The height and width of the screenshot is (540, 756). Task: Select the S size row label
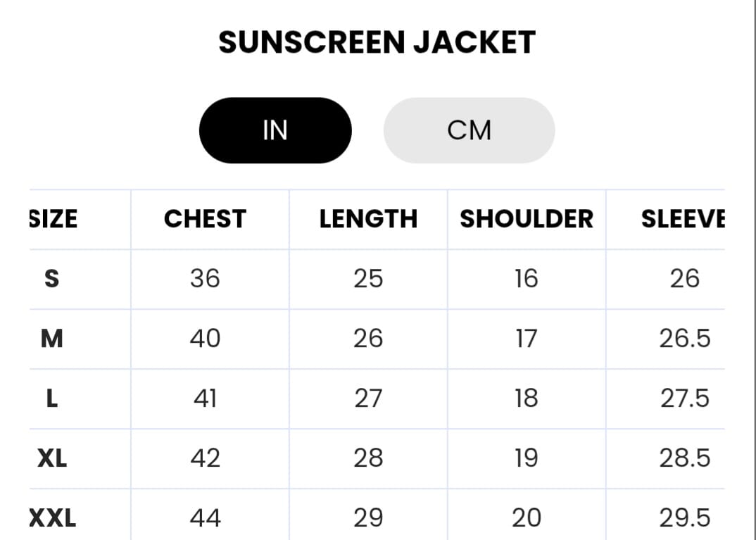point(52,279)
